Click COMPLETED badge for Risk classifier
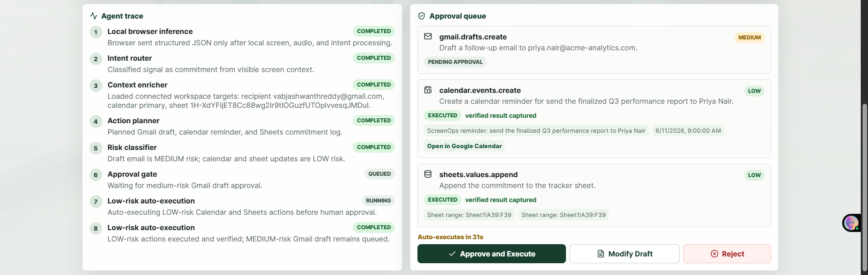 pyautogui.click(x=374, y=147)
